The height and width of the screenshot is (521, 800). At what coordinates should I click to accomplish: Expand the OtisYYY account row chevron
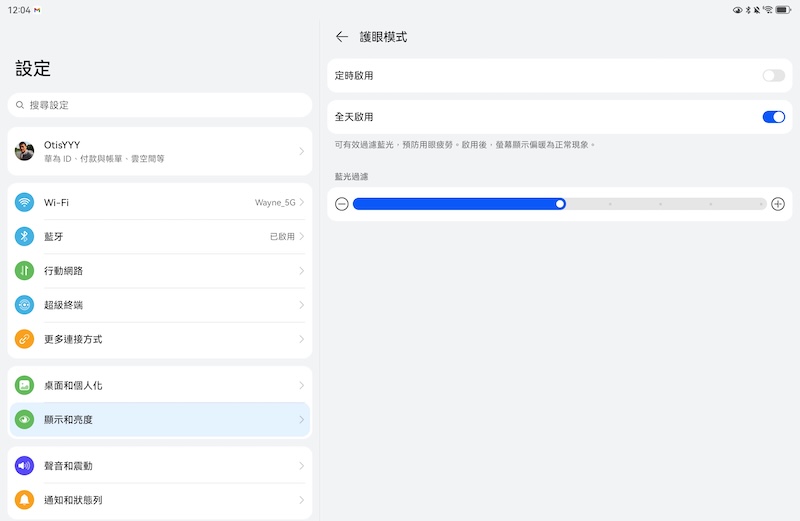pyautogui.click(x=301, y=151)
